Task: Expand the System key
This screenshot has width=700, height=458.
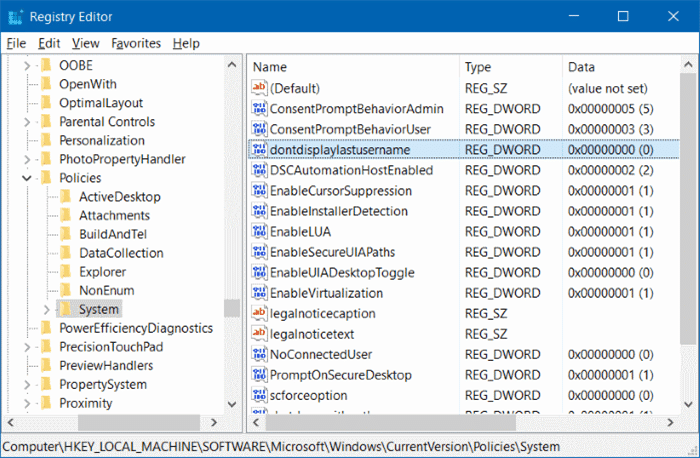Action: click(x=46, y=309)
